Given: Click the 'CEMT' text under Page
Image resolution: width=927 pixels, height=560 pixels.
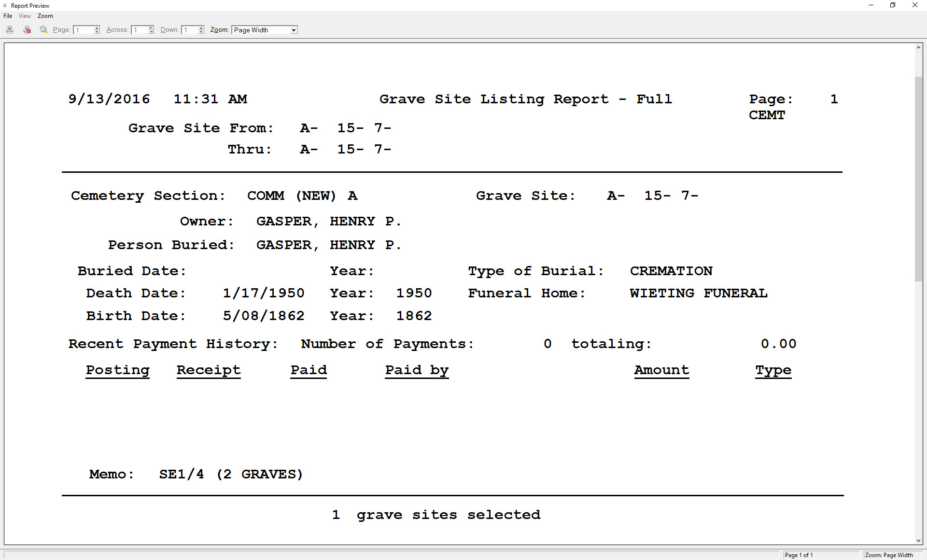Looking at the screenshot, I should click(x=767, y=115).
